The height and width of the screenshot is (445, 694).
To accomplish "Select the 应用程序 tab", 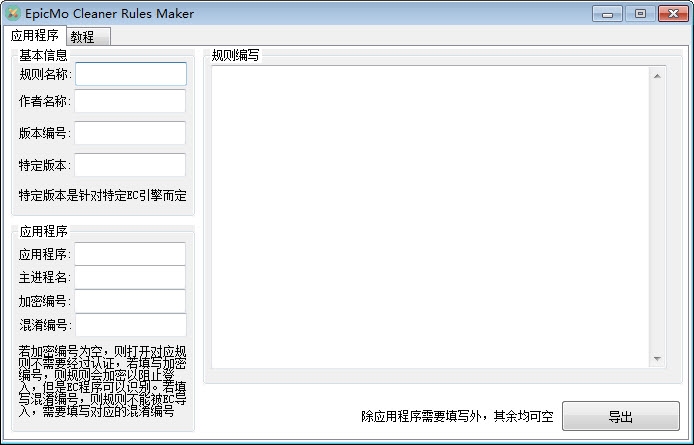I will (x=35, y=35).
